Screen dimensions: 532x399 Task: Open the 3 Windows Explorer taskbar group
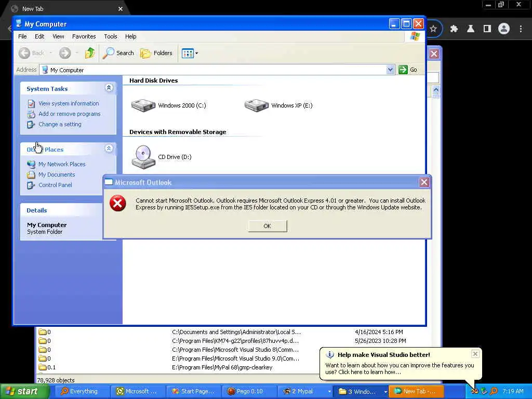click(361, 392)
